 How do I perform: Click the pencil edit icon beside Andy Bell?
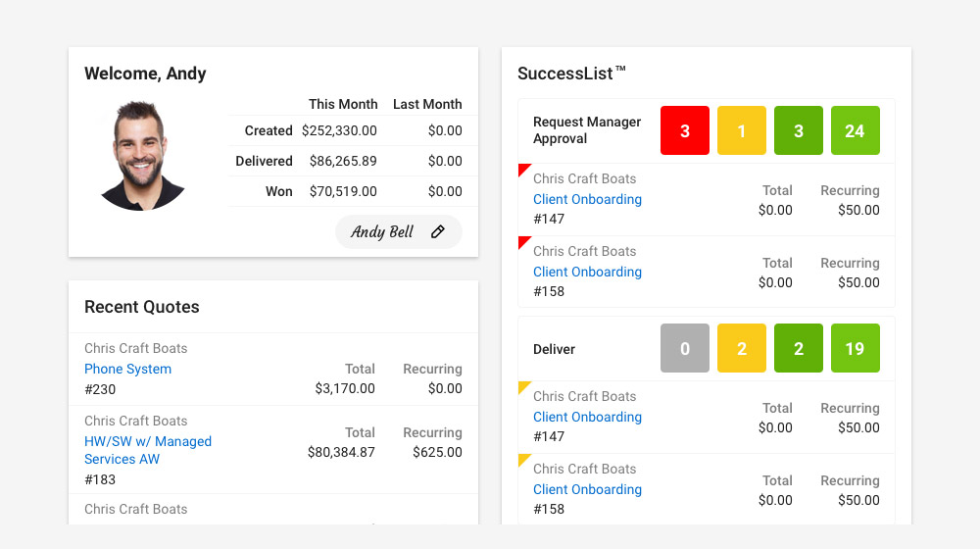tap(438, 232)
